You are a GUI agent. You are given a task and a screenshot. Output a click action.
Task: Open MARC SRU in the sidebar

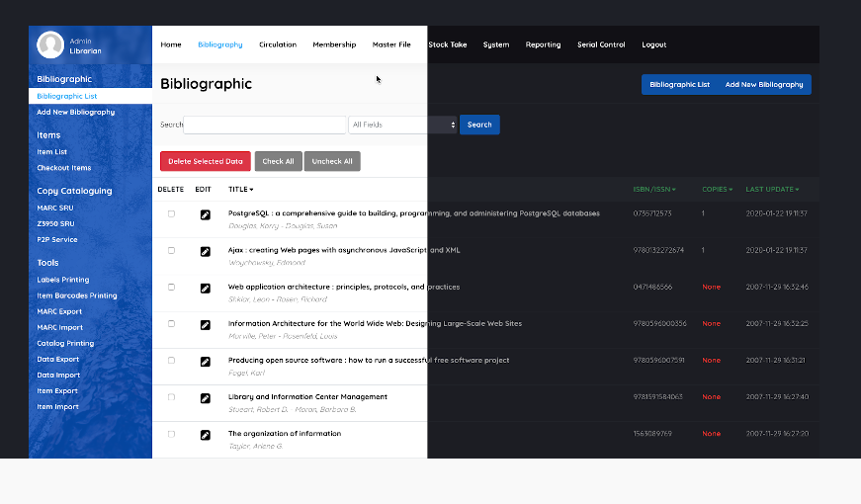coord(55,209)
